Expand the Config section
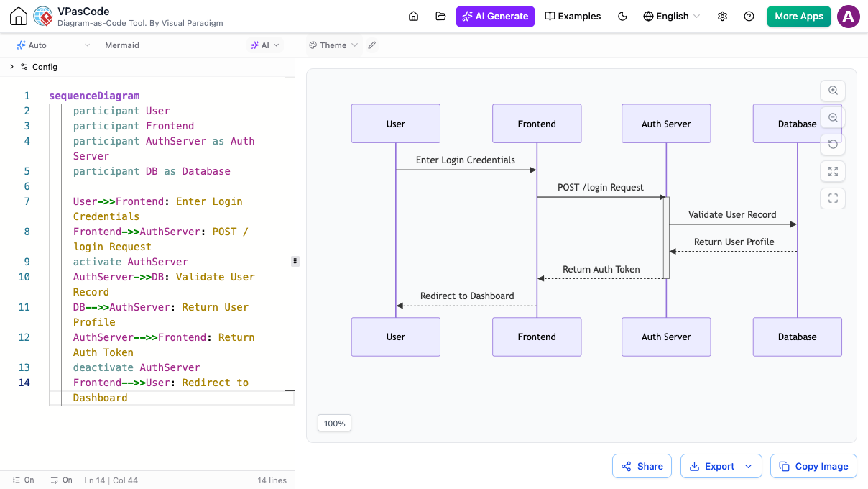 (34, 67)
